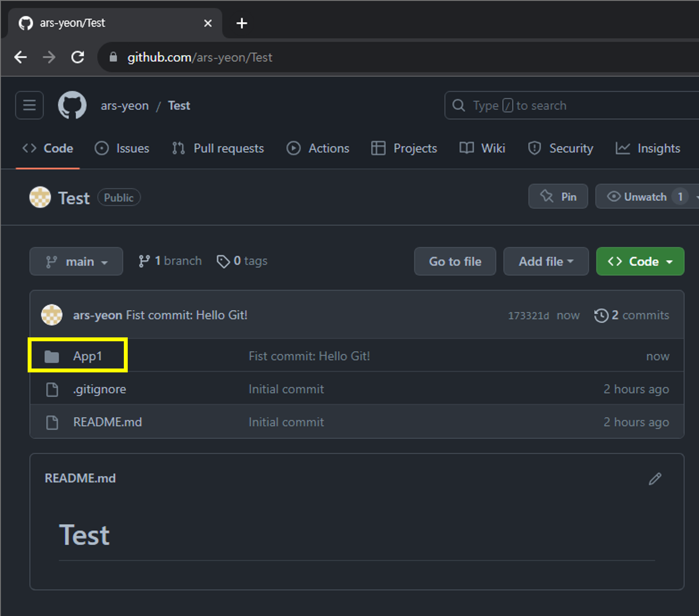Image resolution: width=699 pixels, height=616 pixels.
Task: Click ars-yeon owner link in breadcrumb
Action: [125, 105]
